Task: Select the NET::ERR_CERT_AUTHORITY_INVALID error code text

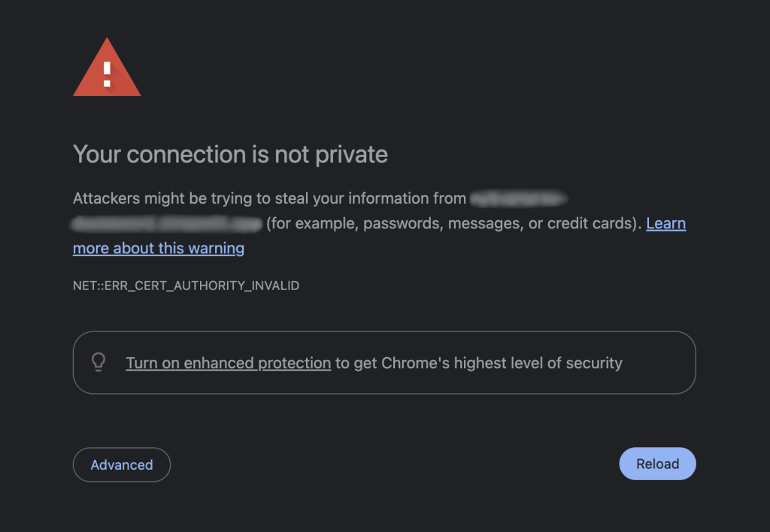Action: coord(186,286)
